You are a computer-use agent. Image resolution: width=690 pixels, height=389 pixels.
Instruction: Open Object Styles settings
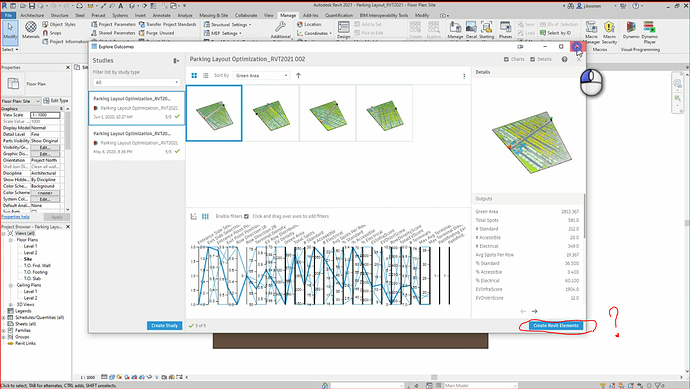[59, 25]
